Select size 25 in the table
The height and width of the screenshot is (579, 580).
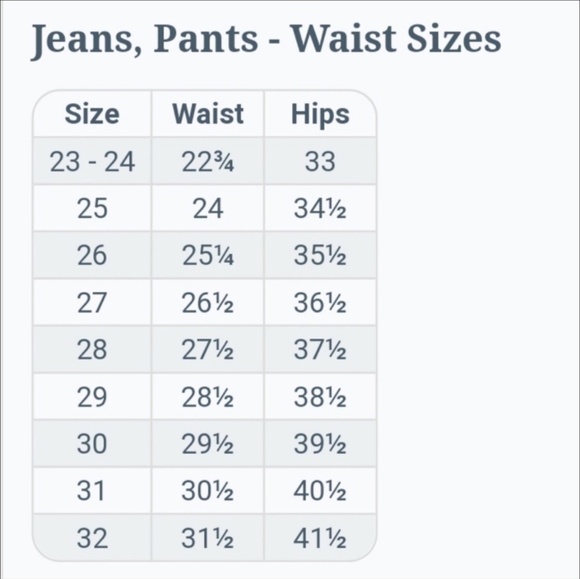pyautogui.click(x=92, y=208)
